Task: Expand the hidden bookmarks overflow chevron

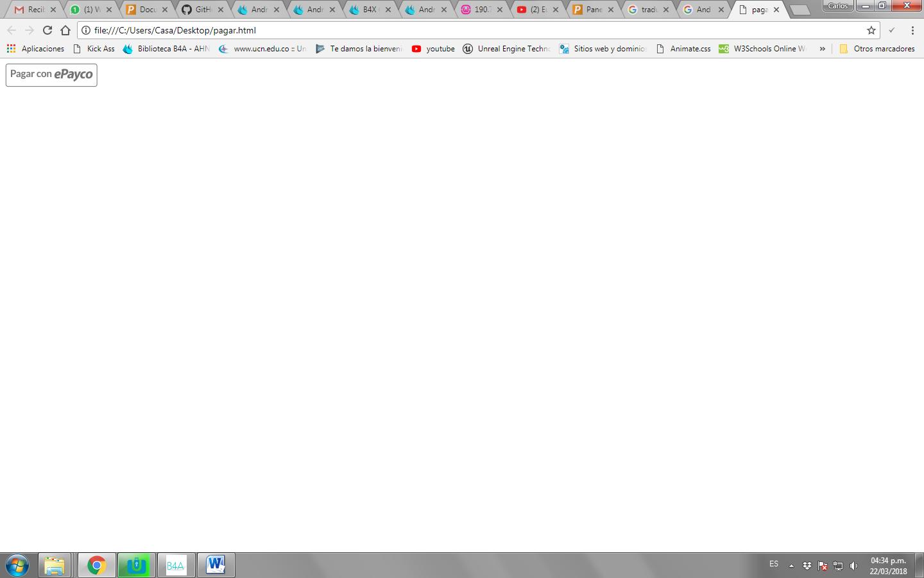Action: tap(823, 49)
